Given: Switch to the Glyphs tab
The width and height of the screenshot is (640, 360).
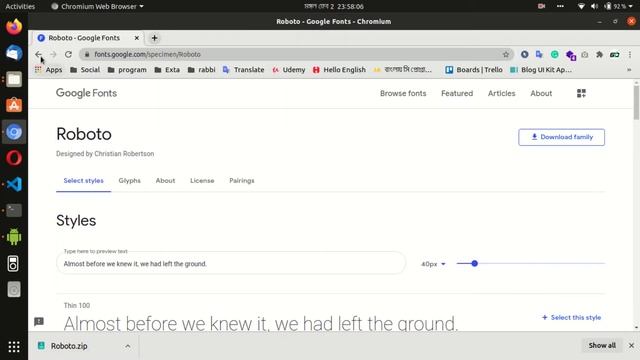Looking at the screenshot, I should [x=130, y=181].
